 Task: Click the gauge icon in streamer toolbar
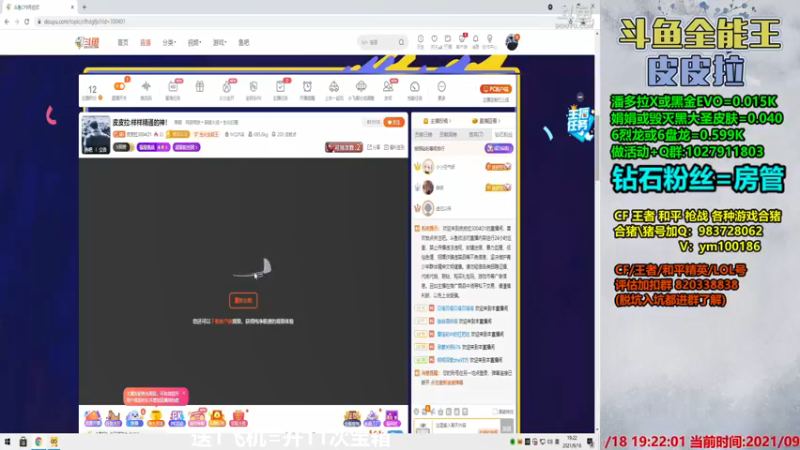[x=415, y=87]
